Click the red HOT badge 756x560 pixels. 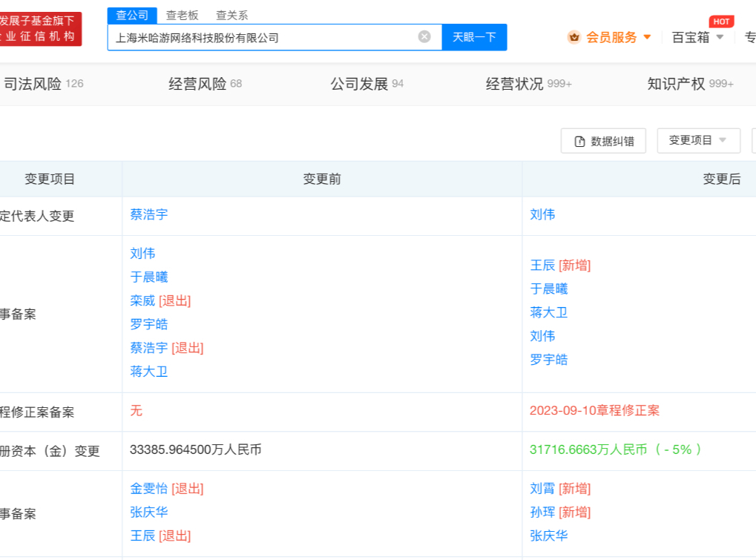tap(721, 22)
